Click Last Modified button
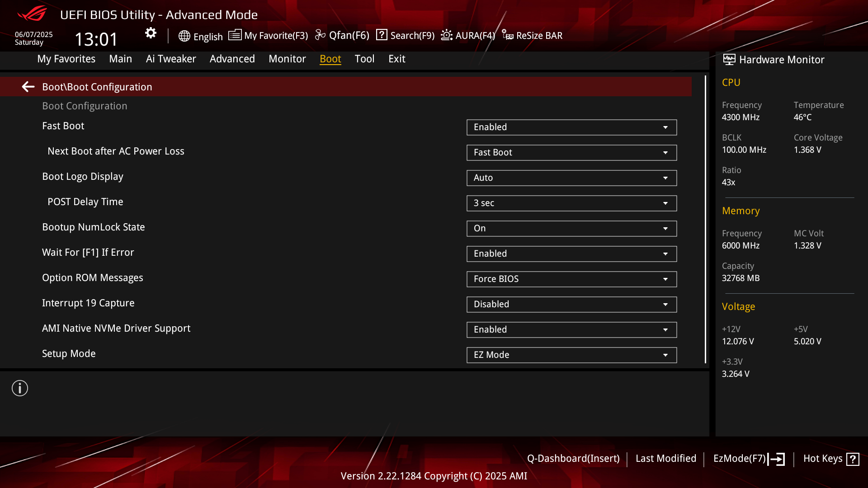This screenshot has height=488, width=868. (666, 459)
